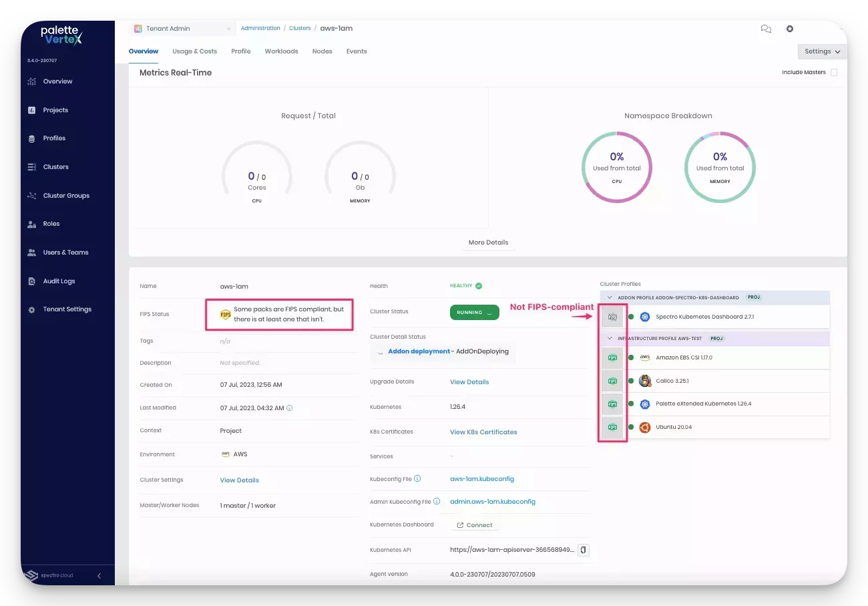Collapse the Infrastructure Profile aws-test section

click(610, 338)
